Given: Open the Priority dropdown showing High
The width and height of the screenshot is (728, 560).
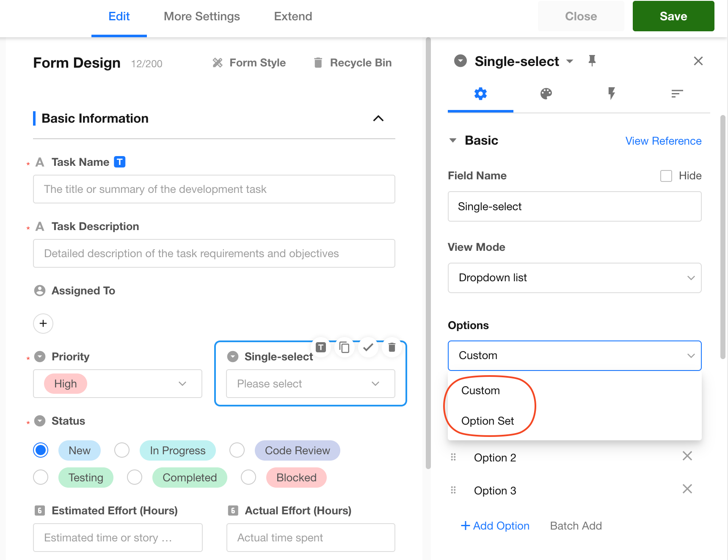Looking at the screenshot, I should point(118,384).
